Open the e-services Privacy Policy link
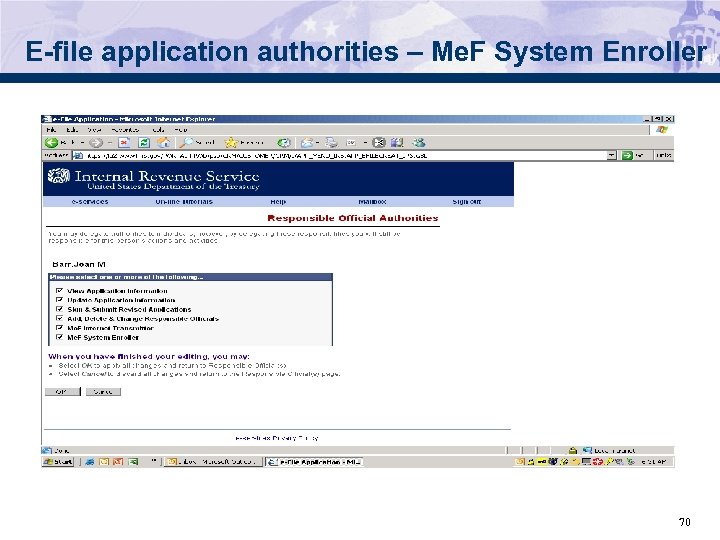Screen dimensions: 720x540 pos(276,438)
